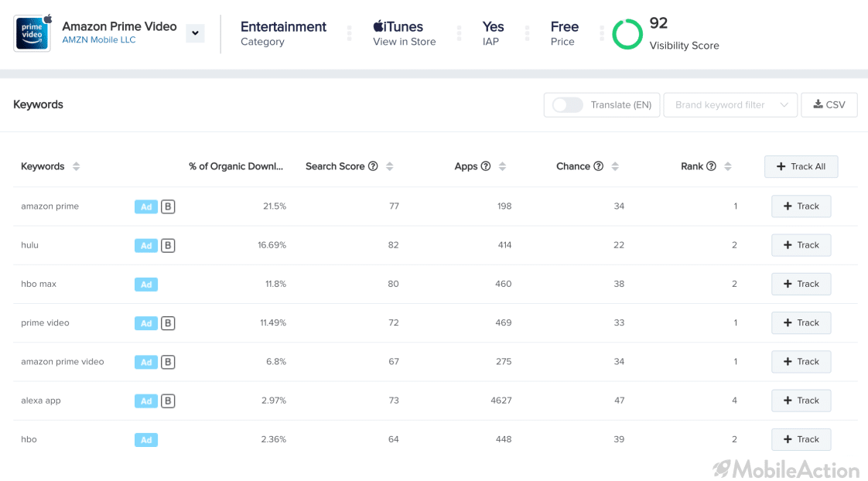Image resolution: width=868 pixels, height=481 pixels.
Task: Click the Ad badge for alexa app
Action: (146, 401)
